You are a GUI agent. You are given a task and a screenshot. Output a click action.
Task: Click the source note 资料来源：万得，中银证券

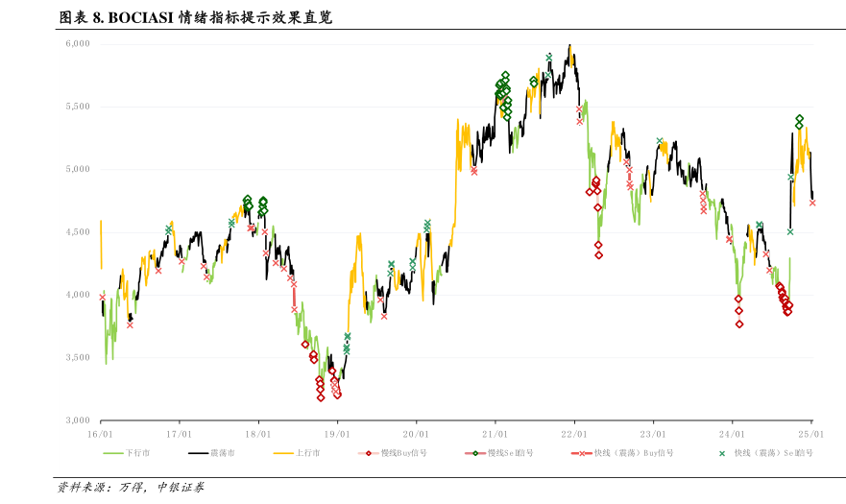click(x=132, y=488)
